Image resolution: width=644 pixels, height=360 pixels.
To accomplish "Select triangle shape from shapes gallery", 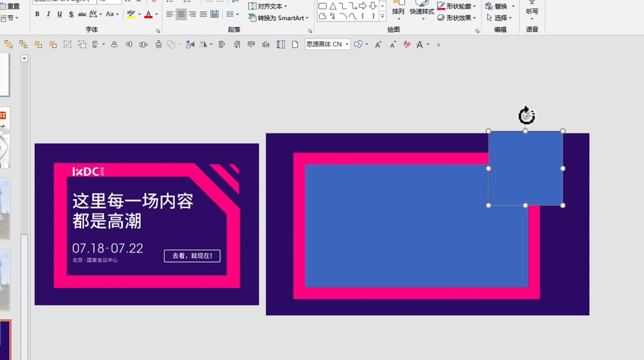I will click(333, 6).
